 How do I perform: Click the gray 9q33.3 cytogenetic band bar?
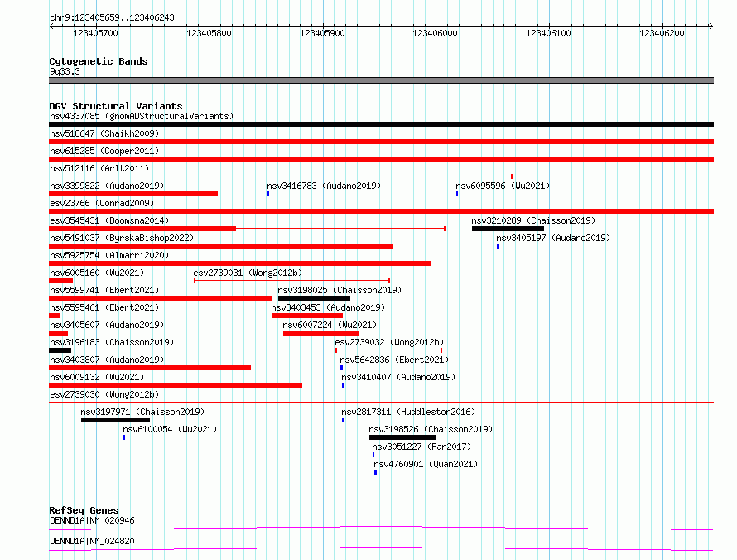tap(381, 80)
